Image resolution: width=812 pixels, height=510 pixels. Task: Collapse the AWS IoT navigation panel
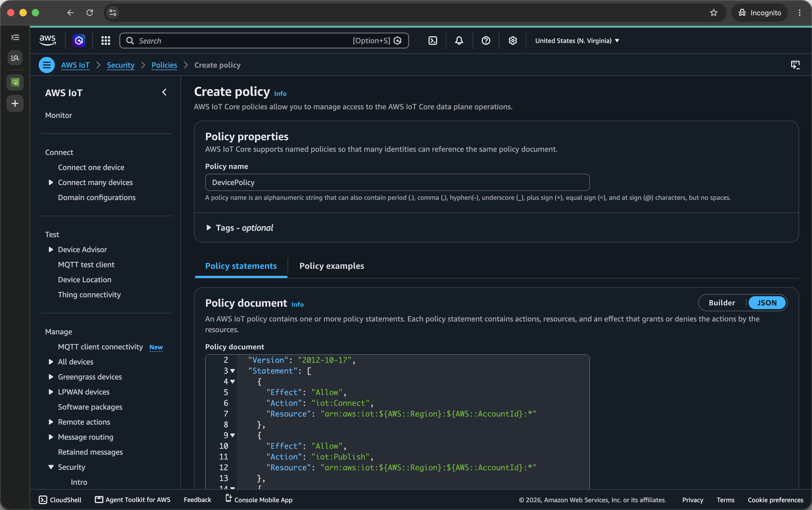(x=164, y=92)
